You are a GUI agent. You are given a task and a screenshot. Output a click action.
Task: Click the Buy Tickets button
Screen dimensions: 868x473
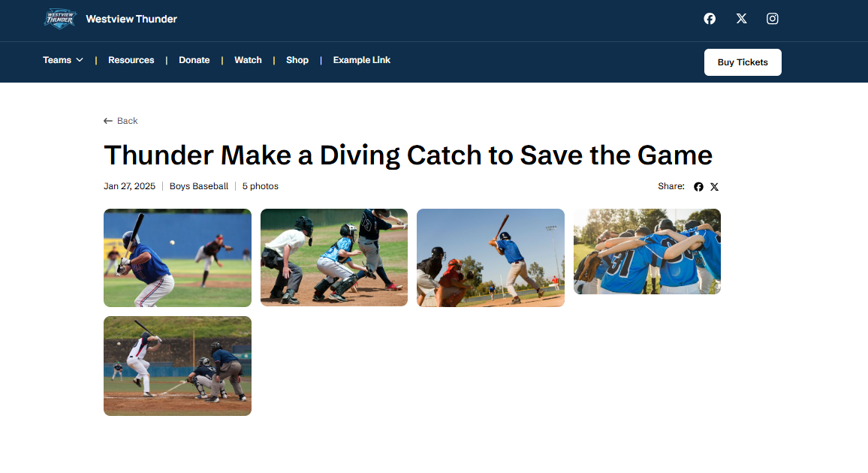[743, 62]
